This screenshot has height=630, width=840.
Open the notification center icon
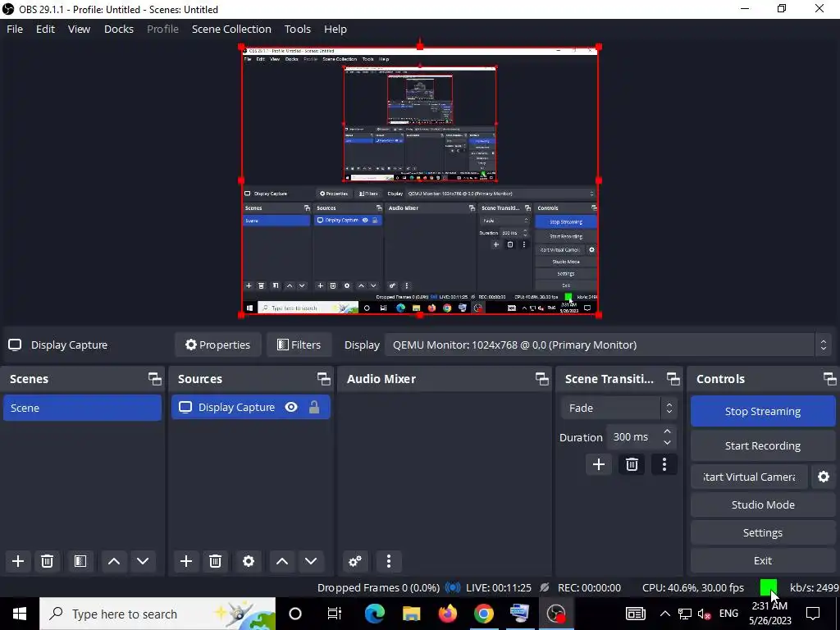coord(813,614)
